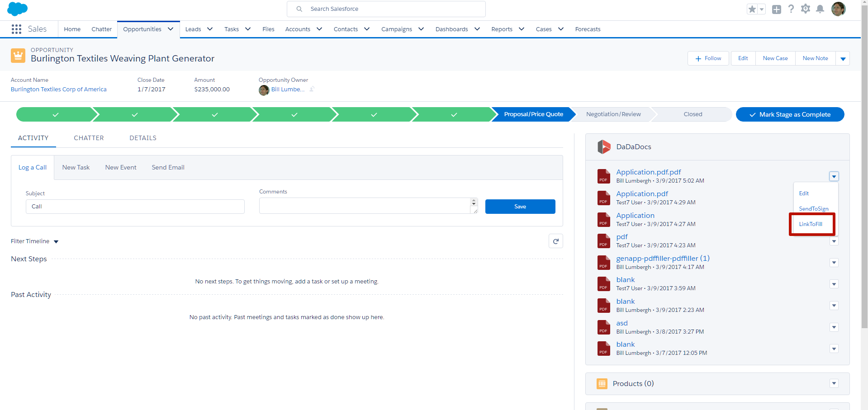Viewport: 868px width, 410px height.
Task: Switch to the Details tab
Action: coord(143,138)
